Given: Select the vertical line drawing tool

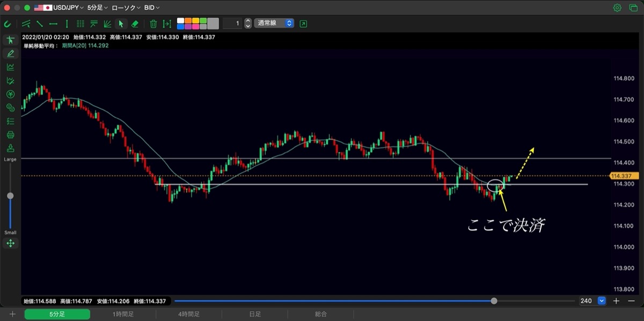Looking at the screenshot, I should point(67,24).
